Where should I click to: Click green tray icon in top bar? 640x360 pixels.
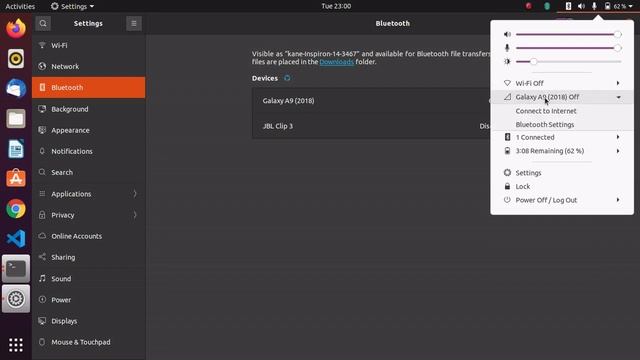point(547,6)
